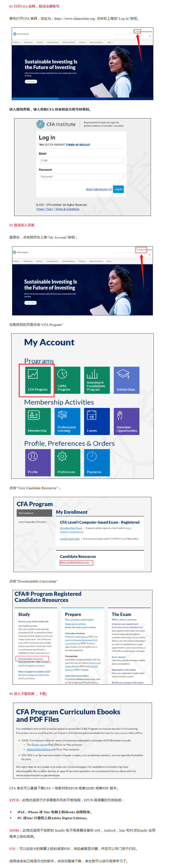Click the View Candidate Resources link

pyautogui.click(x=75, y=562)
